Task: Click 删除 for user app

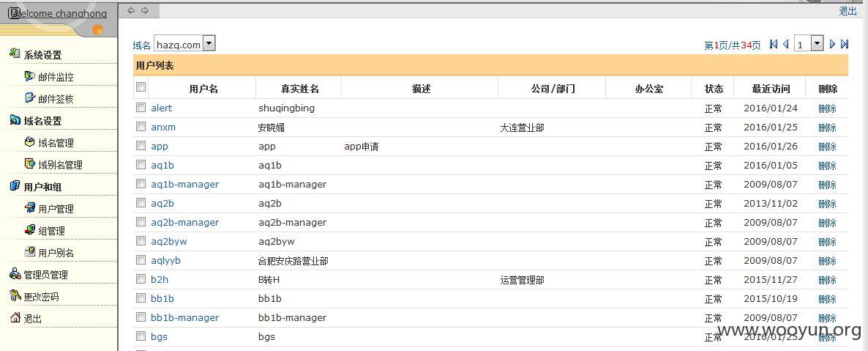Action: tap(827, 147)
